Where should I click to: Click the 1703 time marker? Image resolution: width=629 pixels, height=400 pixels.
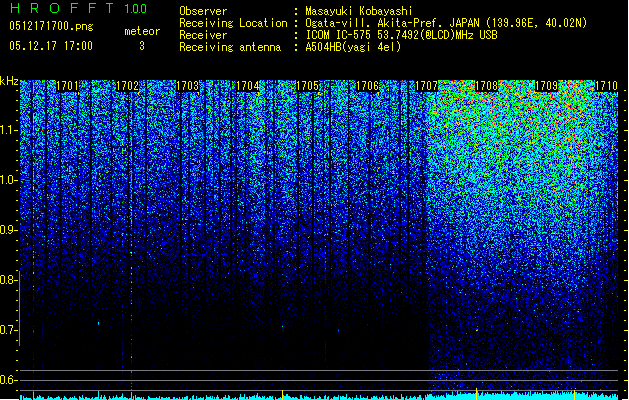188,86
